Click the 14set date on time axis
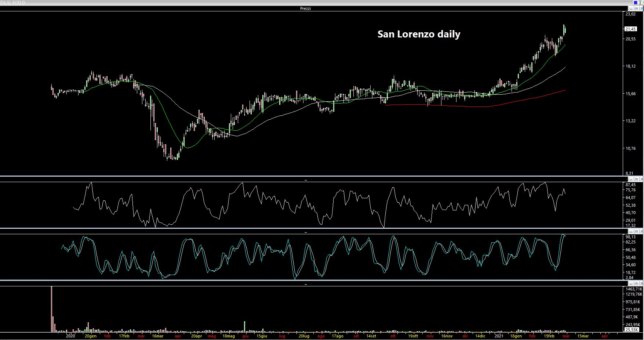Screen dimensions: 644x340 point(371,336)
